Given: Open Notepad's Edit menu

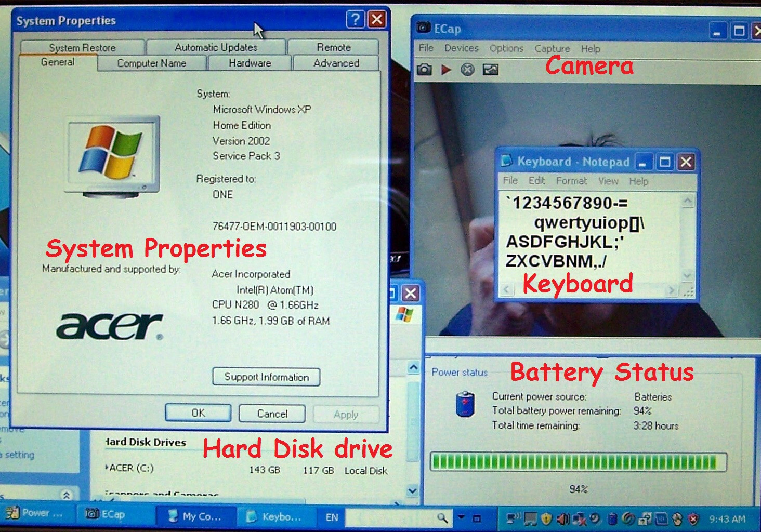Looking at the screenshot, I should coord(536,180).
